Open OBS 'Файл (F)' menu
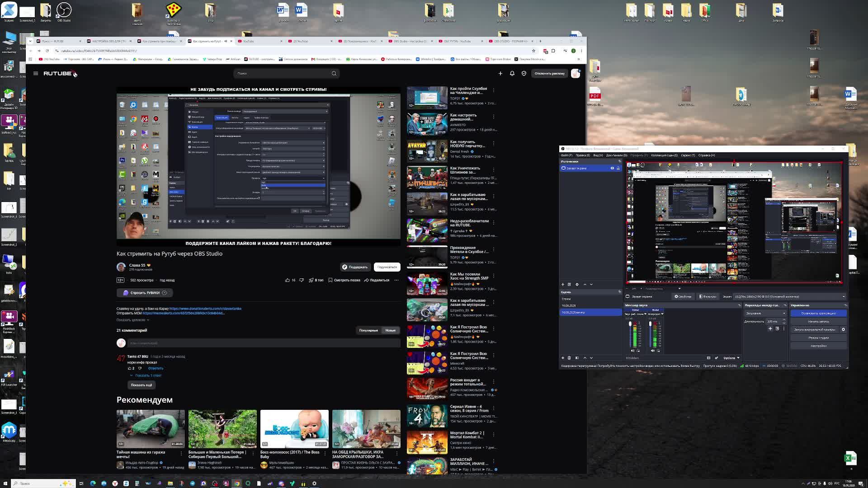The width and height of the screenshot is (868, 488). (x=566, y=155)
